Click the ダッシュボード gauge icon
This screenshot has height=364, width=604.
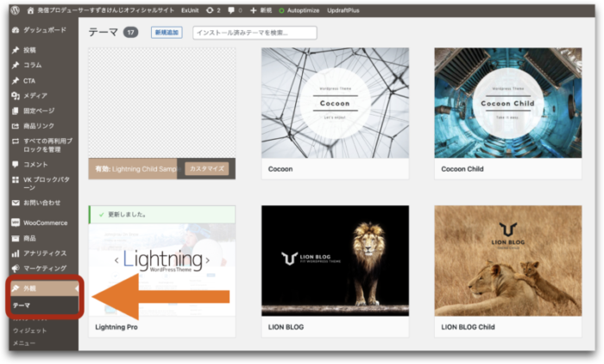pos(16,30)
